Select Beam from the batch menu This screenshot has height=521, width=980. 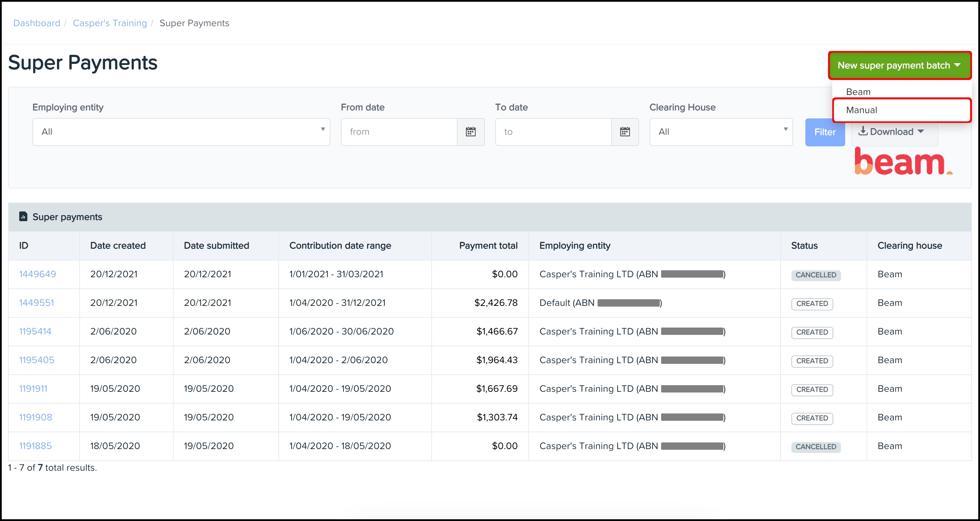[x=858, y=91]
